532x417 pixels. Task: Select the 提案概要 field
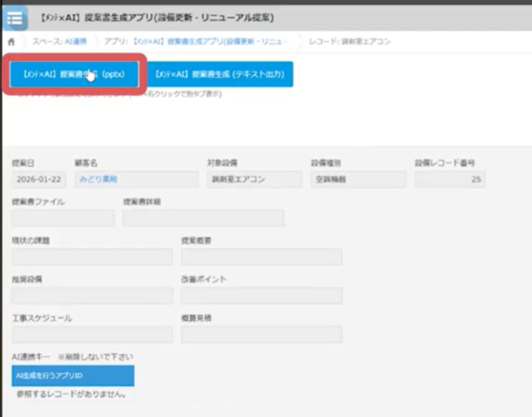261,257
